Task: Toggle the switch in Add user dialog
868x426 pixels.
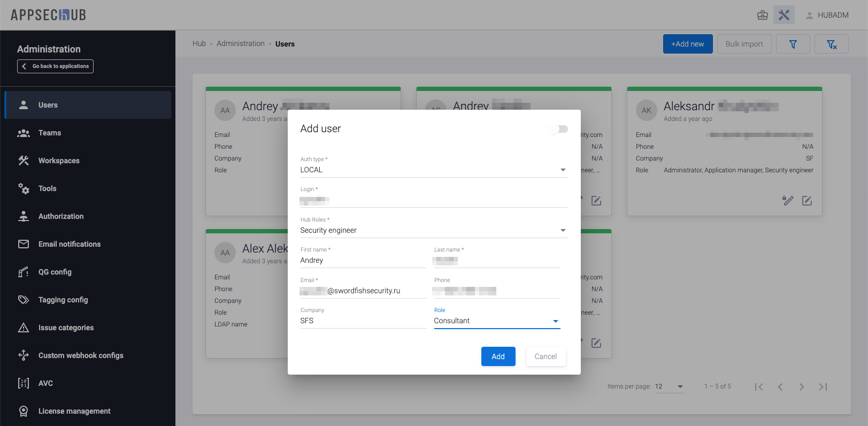Action: [559, 129]
